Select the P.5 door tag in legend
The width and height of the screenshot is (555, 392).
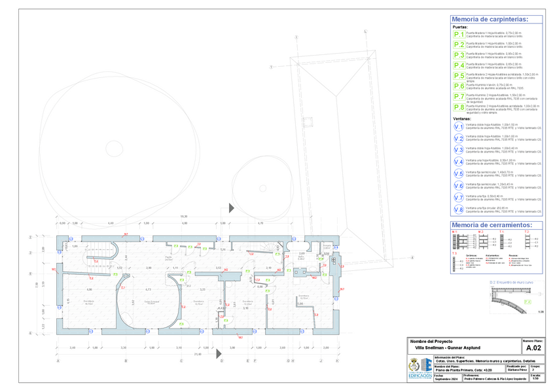click(459, 76)
